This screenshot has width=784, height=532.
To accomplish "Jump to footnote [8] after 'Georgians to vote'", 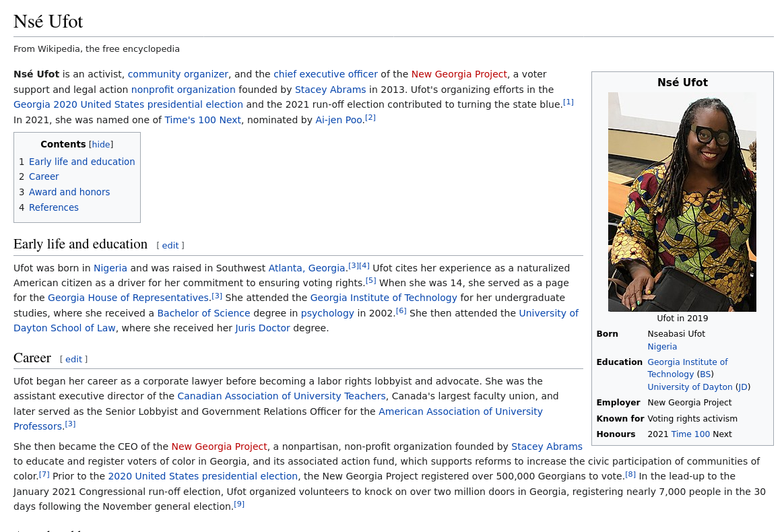I will (x=630, y=474).
